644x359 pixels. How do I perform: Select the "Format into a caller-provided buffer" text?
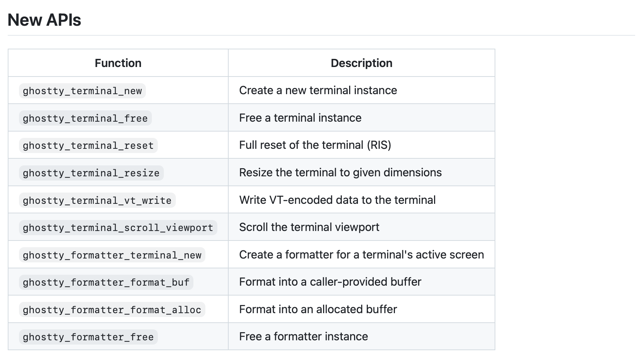(330, 282)
